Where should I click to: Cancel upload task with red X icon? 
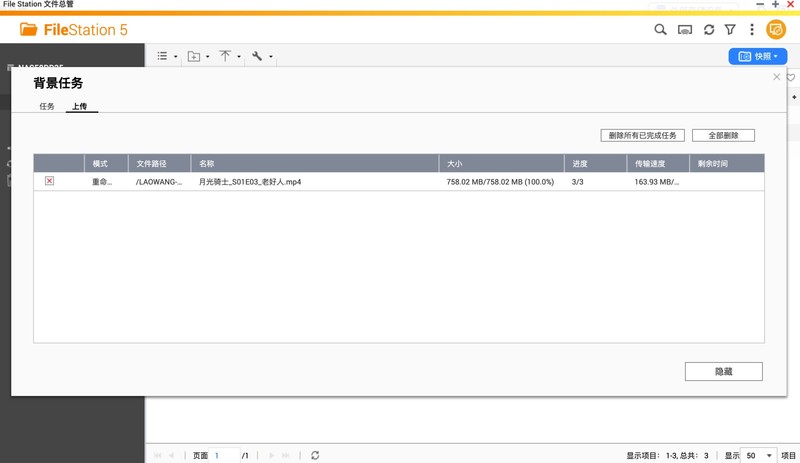click(x=49, y=181)
